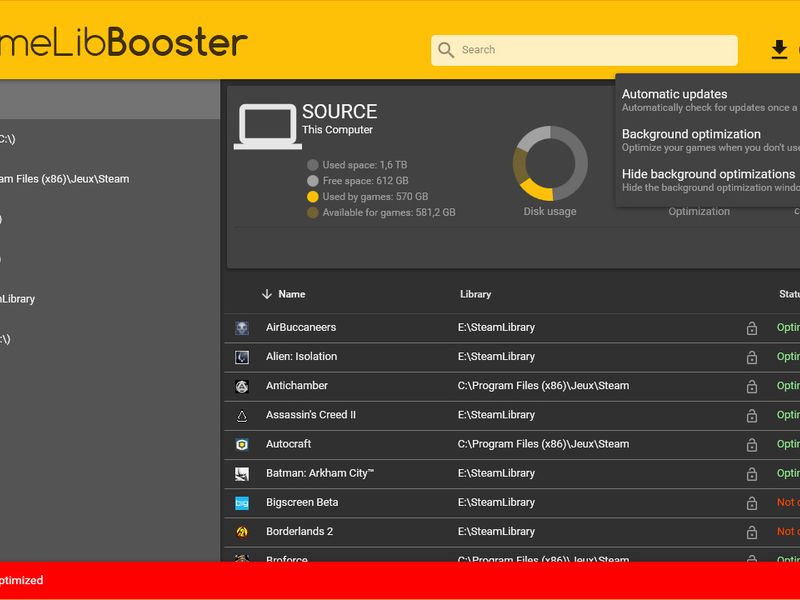Select Hide background optimizations menu option

[710, 180]
